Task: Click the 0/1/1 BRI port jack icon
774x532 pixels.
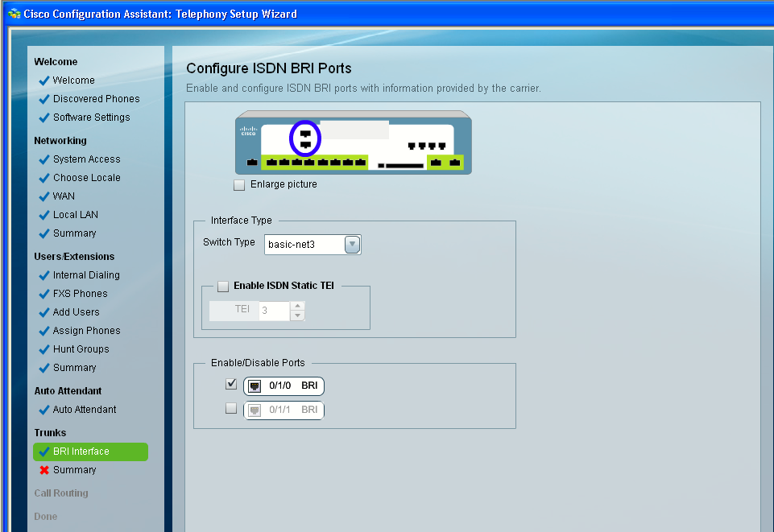Action: pyautogui.click(x=255, y=410)
